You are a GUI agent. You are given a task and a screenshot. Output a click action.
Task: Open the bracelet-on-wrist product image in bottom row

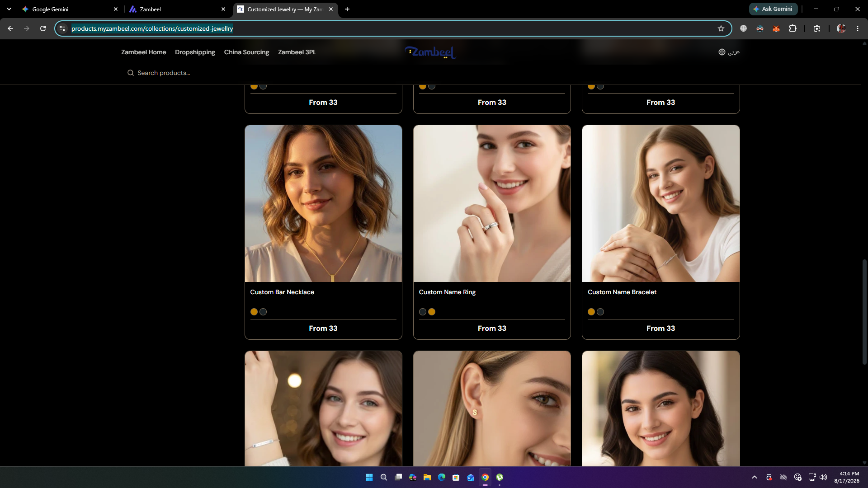pyautogui.click(x=323, y=408)
